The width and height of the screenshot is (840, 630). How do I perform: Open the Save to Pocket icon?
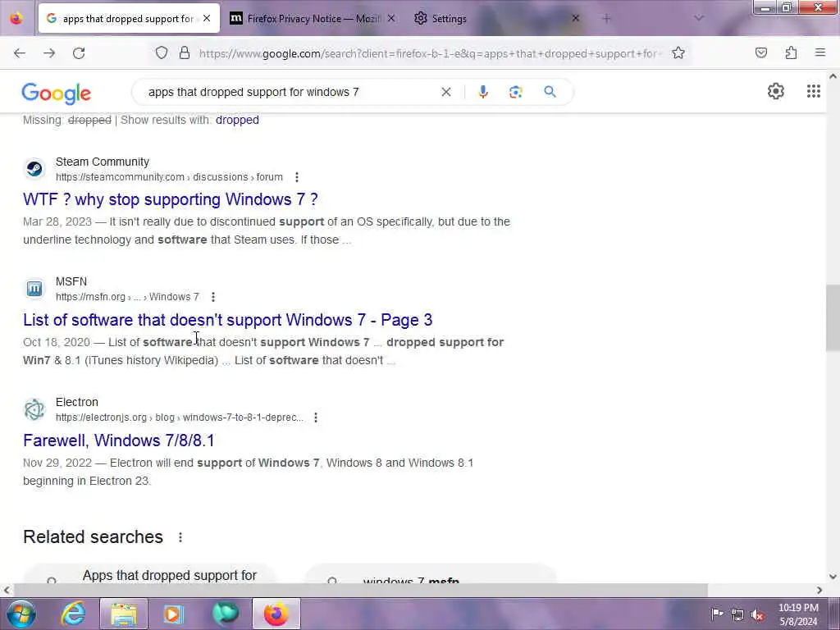coord(761,53)
